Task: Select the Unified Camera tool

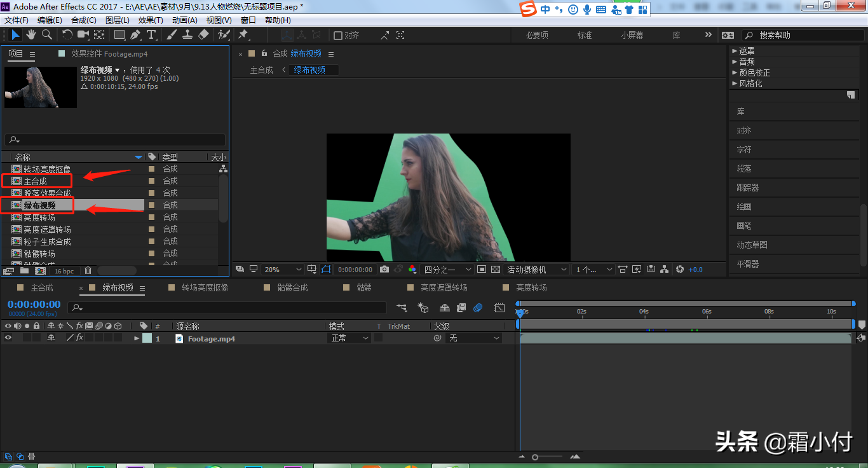Action: 83,35
